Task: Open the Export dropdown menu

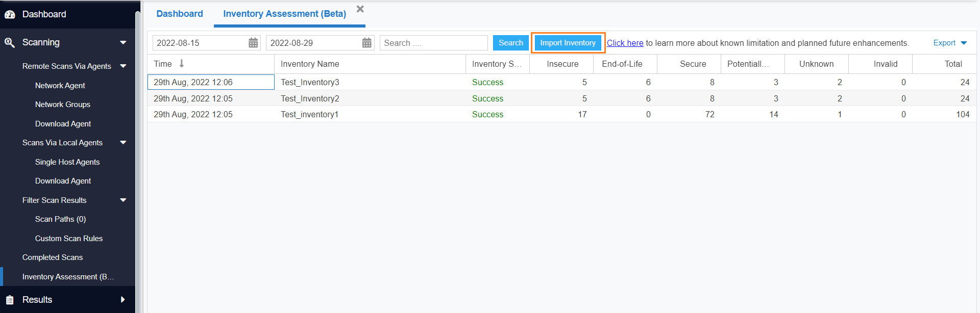Action: pos(949,43)
